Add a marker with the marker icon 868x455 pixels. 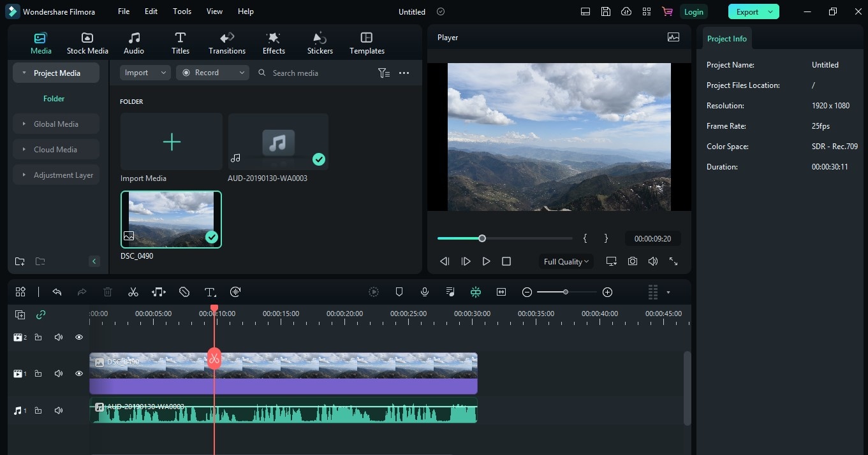[399, 292]
